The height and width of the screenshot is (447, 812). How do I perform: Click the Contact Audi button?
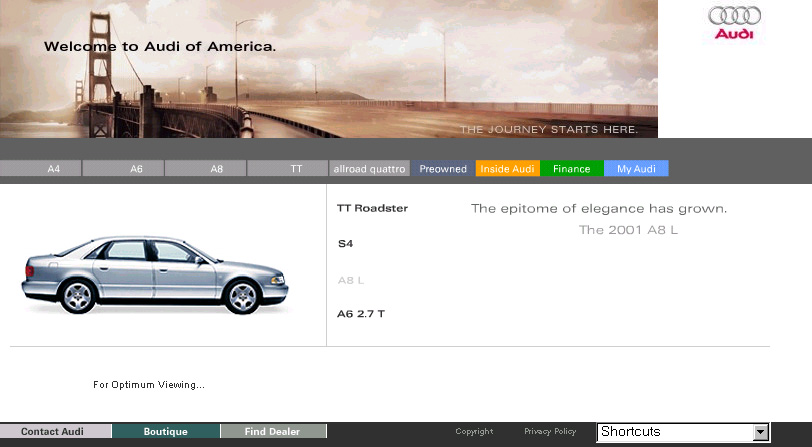(55, 431)
